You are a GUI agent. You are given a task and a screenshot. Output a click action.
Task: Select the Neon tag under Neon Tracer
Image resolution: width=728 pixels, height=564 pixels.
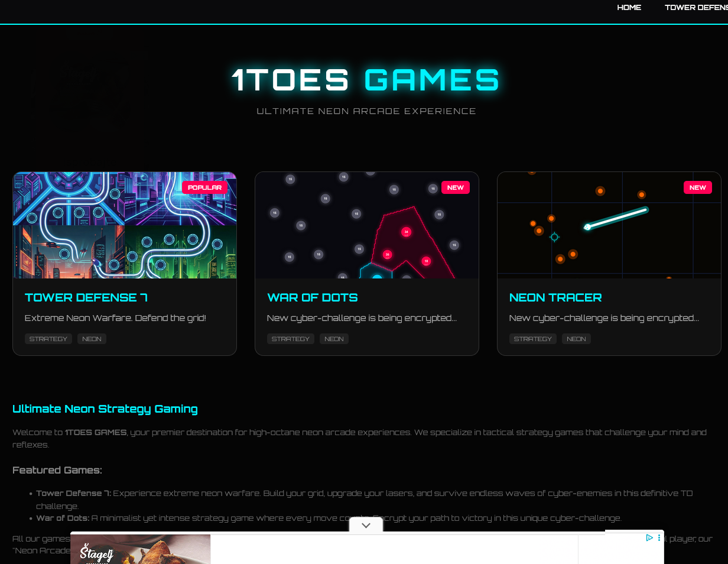[x=576, y=339]
